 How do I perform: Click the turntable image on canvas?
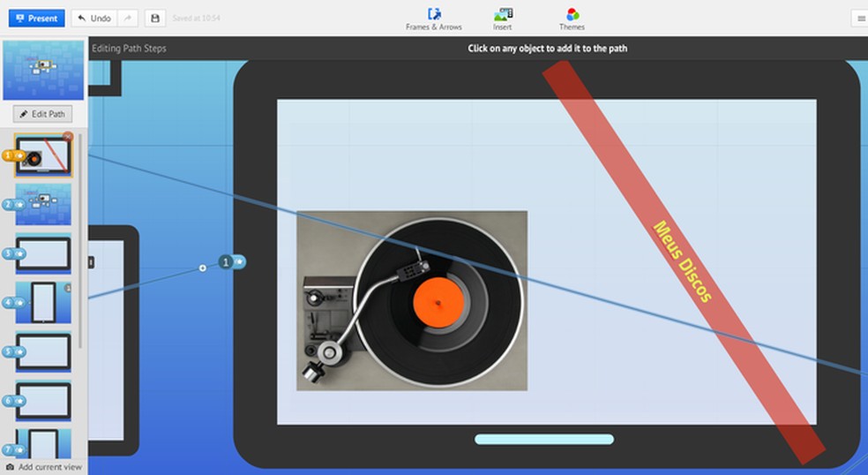click(x=411, y=300)
